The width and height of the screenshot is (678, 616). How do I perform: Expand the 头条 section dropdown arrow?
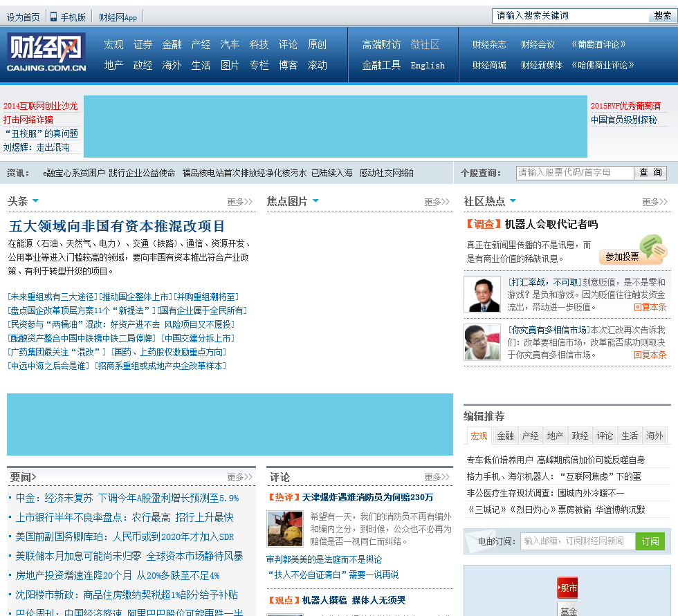[35, 200]
